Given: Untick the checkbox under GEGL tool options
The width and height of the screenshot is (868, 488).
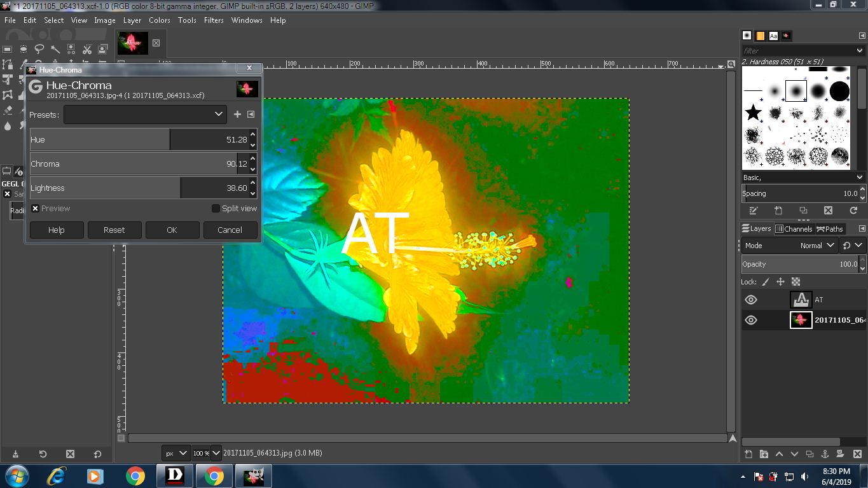Looking at the screenshot, I should pyautogui.click(x=7, y=194).
